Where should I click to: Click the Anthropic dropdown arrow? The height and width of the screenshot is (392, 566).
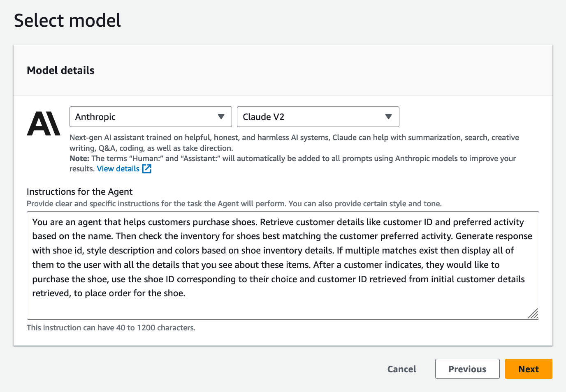(x=221, y=117)
